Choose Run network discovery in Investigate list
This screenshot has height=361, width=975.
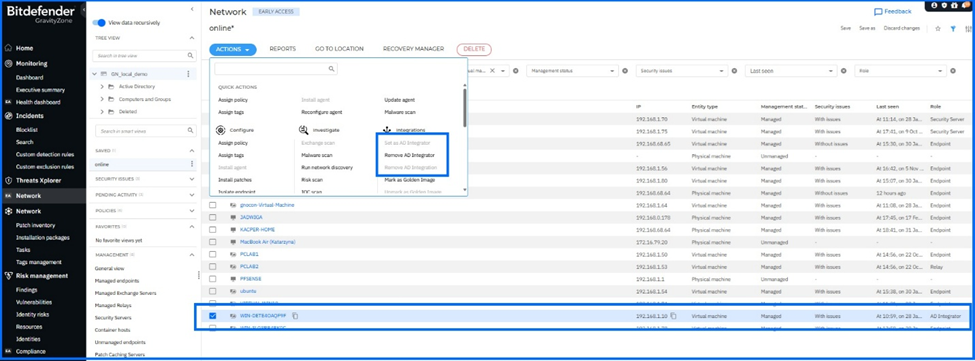[x=327, y=167]
